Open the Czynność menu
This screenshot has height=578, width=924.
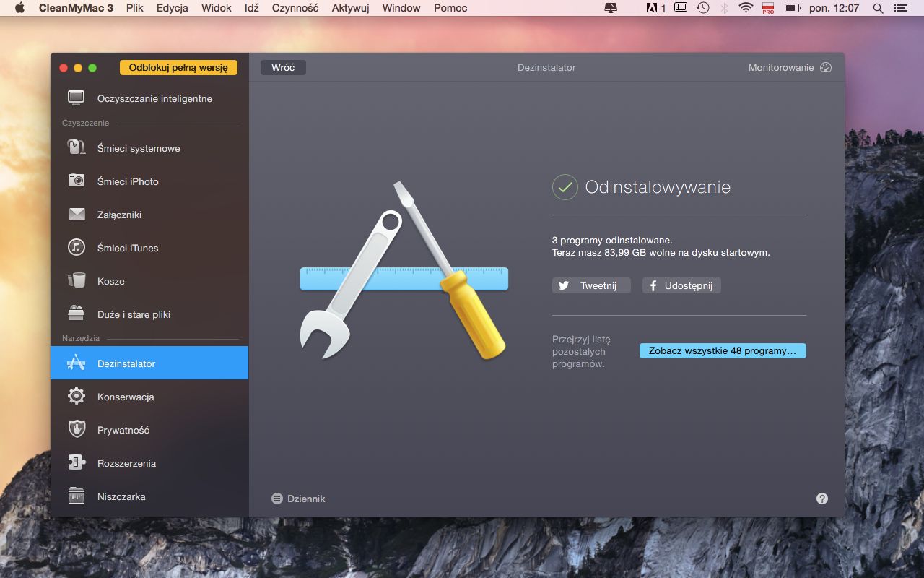[295, 8]
